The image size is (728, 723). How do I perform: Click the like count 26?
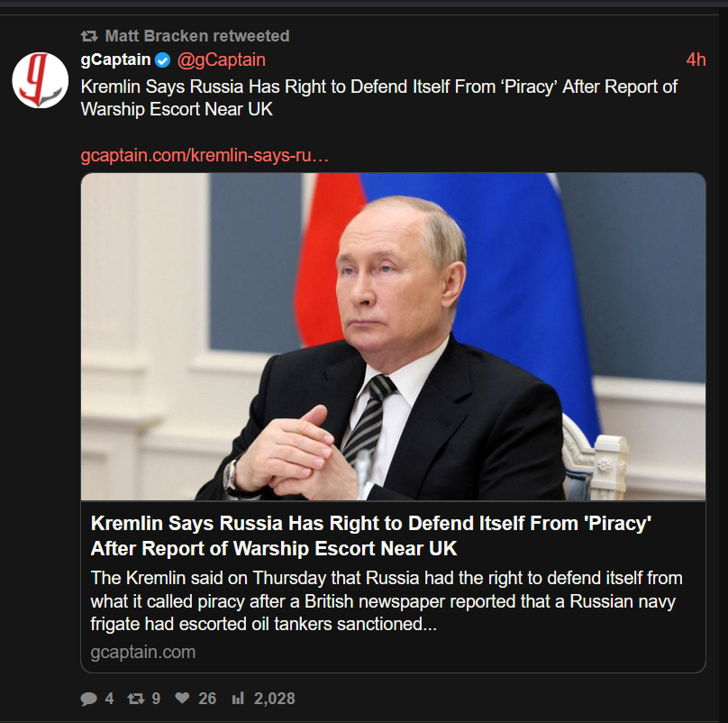pos(207,699)
